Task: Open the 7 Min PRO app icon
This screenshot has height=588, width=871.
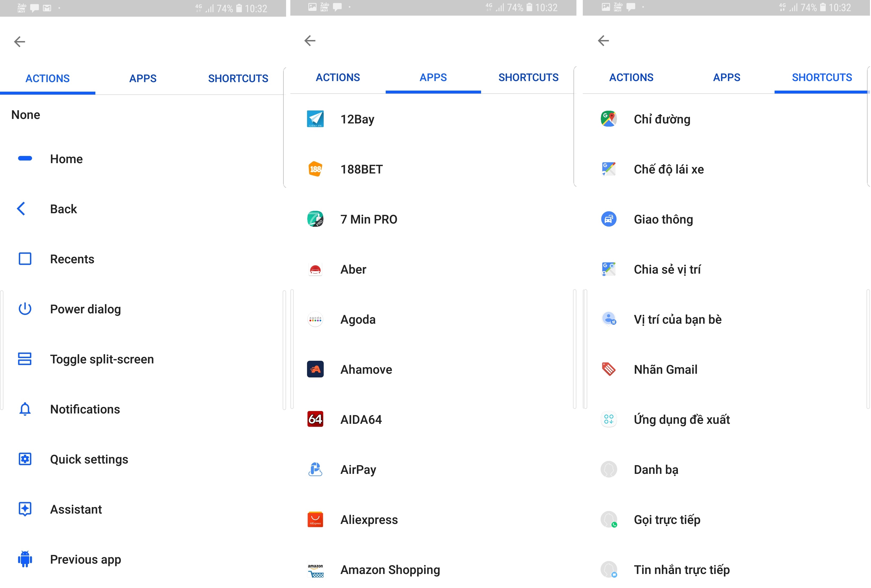Action: pos(315,219)
